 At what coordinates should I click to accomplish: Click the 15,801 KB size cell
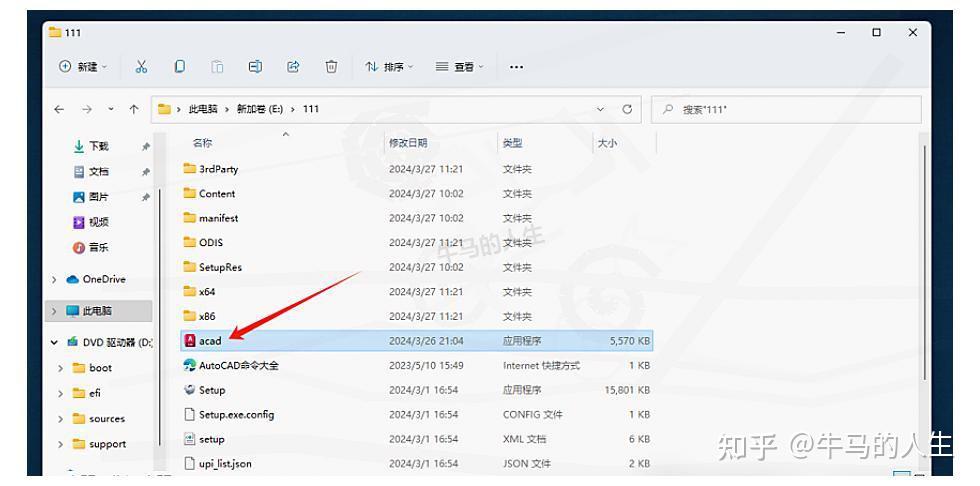(628, 390)
